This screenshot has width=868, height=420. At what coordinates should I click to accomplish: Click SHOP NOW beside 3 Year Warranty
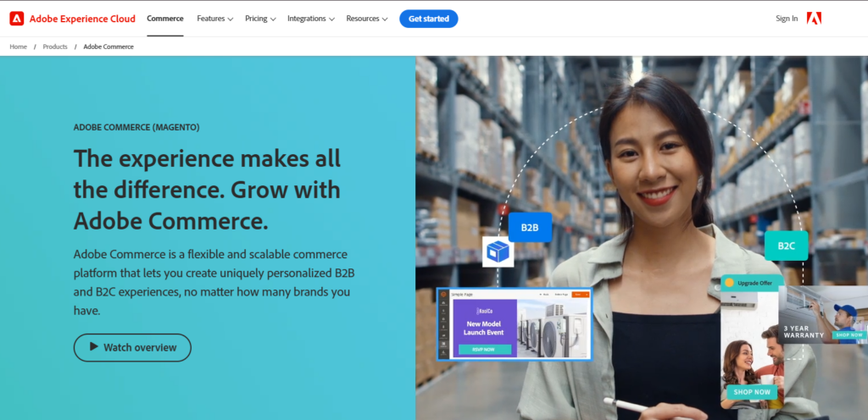pyautogui.click(x=849, y=334)
